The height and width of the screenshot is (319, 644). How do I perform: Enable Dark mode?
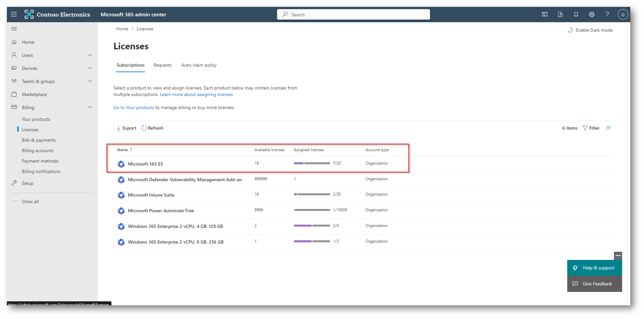(590, 30)
